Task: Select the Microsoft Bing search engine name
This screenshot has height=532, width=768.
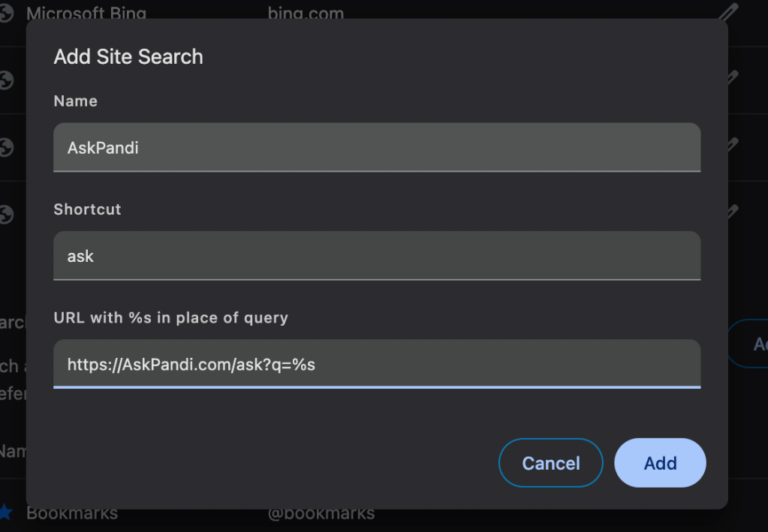Action: coord(86,14)
